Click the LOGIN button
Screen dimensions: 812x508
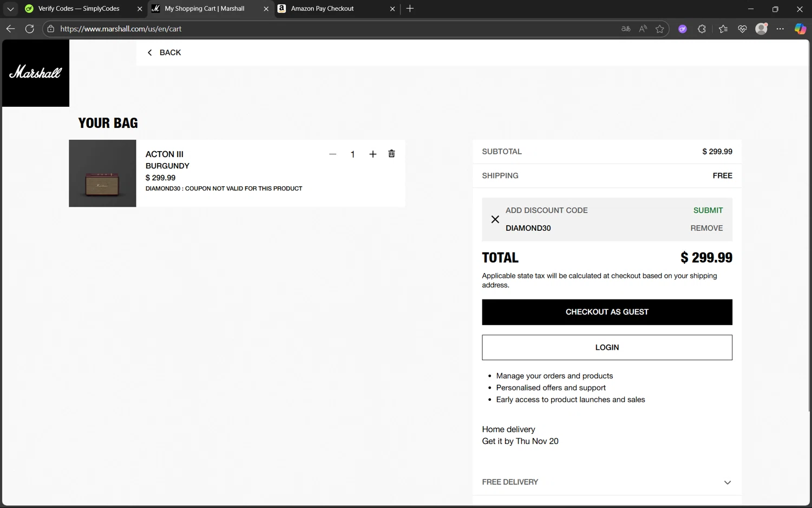[607, 347]
